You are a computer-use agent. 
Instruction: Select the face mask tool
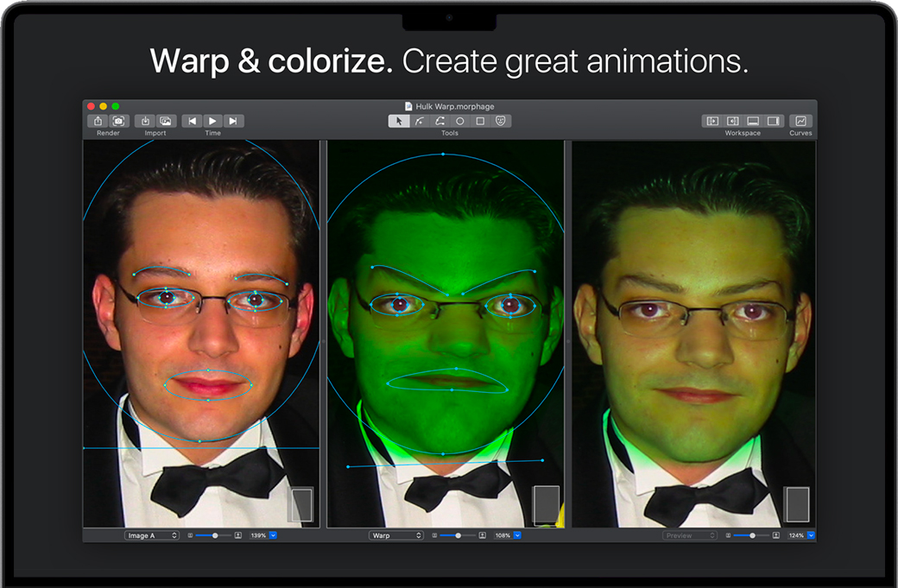(500, 122)
